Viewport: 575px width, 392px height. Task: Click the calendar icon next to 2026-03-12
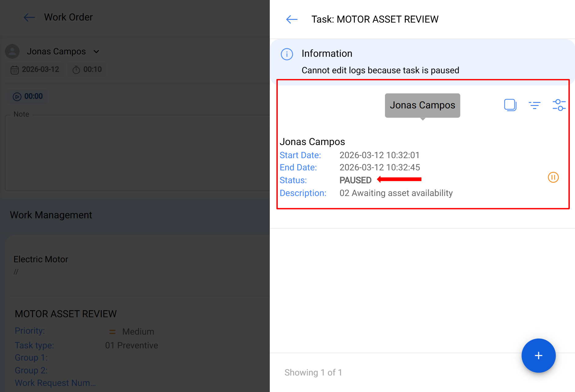pyautogui.click(x=14, y=70)
